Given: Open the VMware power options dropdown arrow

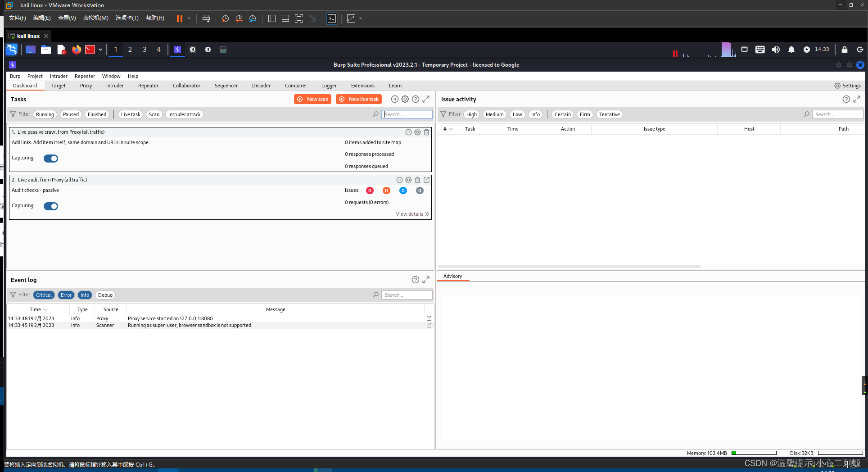Looking at the screenshot, I should (189, 18).
